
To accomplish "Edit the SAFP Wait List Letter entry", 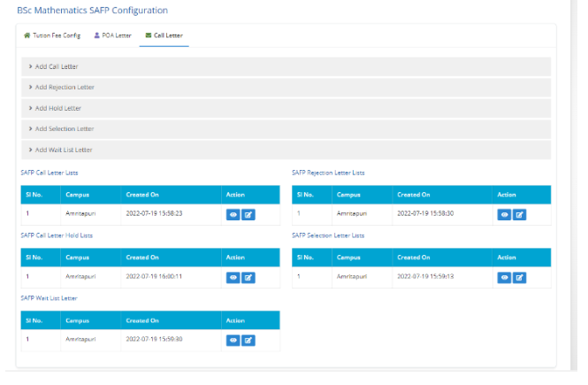I will click(248, 340).
